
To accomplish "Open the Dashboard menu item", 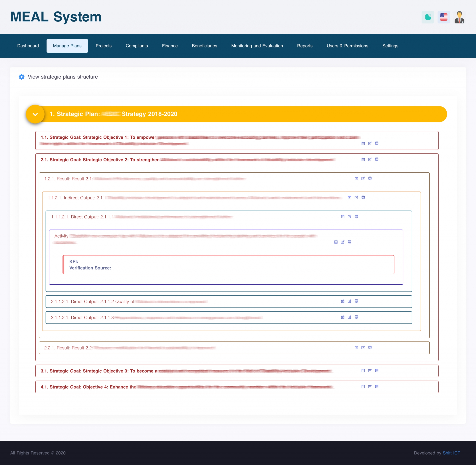I will (28, 46).
